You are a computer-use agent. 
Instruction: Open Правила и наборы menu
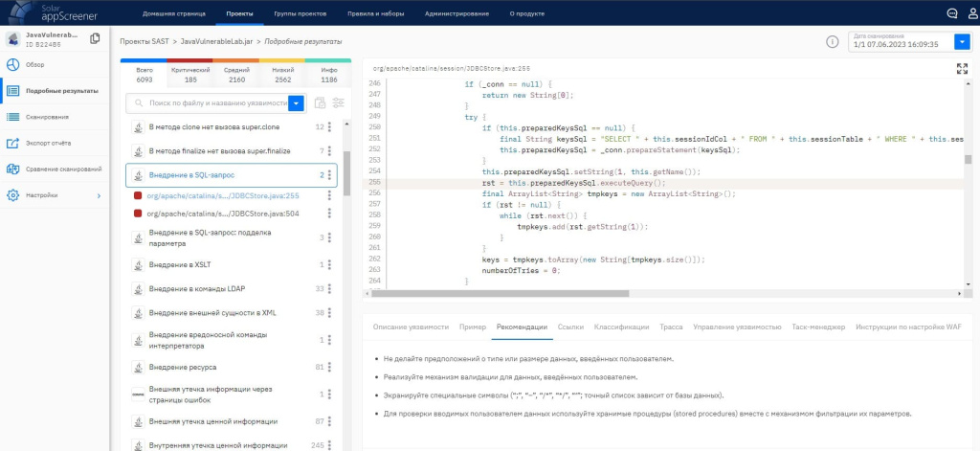373,13
